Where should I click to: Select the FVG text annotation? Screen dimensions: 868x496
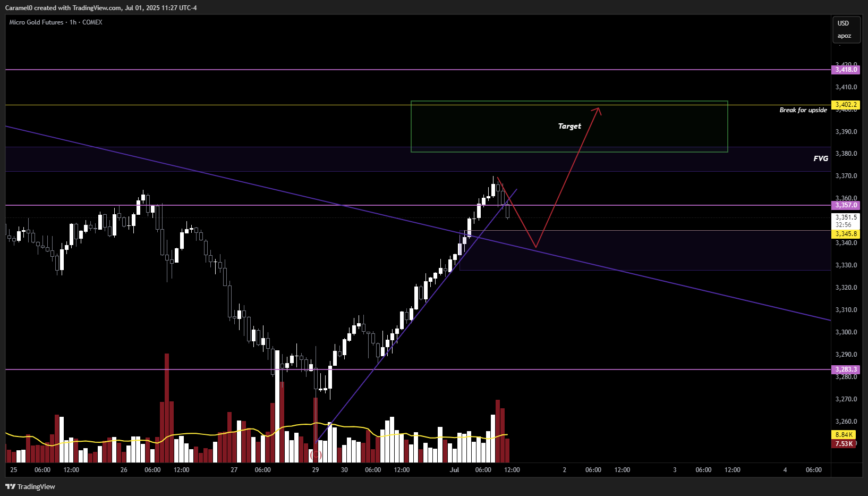(x=821, y=158)
